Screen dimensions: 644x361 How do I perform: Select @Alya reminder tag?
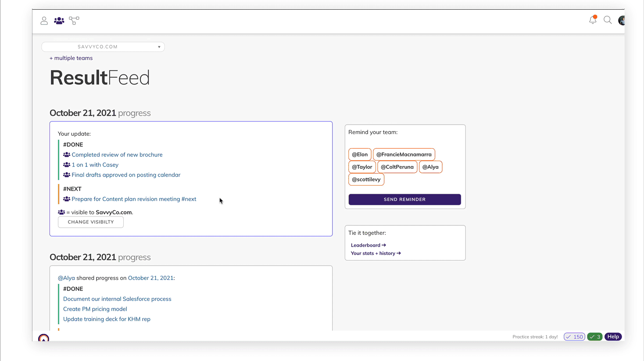tap(430, 167)
